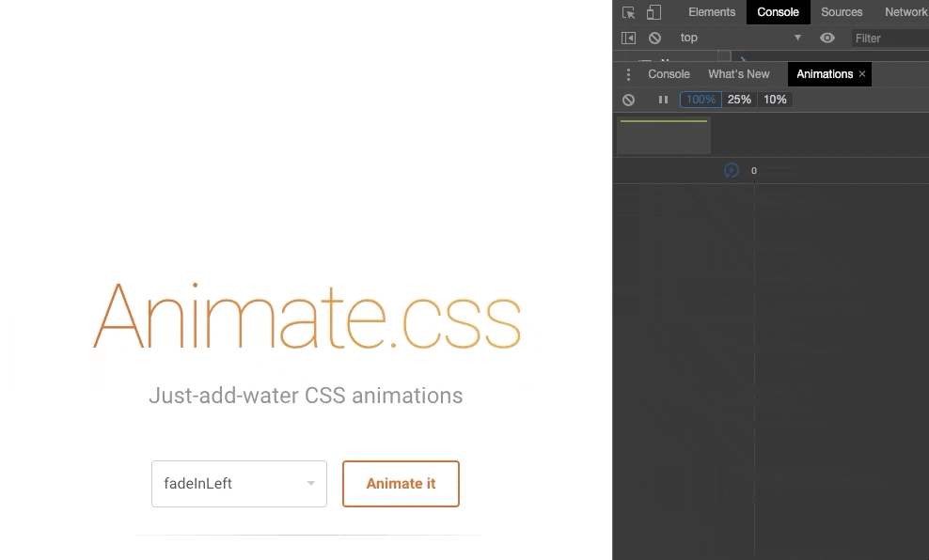Open the What's New drawer tab
The image size is (929, 560).
739,74
